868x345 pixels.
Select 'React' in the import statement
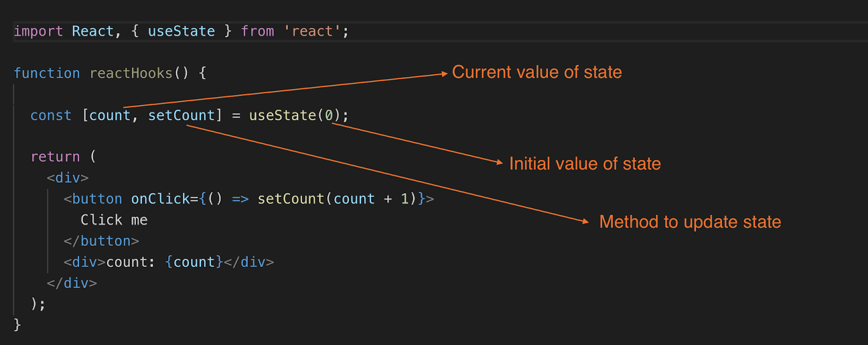(x=93, y=31)
